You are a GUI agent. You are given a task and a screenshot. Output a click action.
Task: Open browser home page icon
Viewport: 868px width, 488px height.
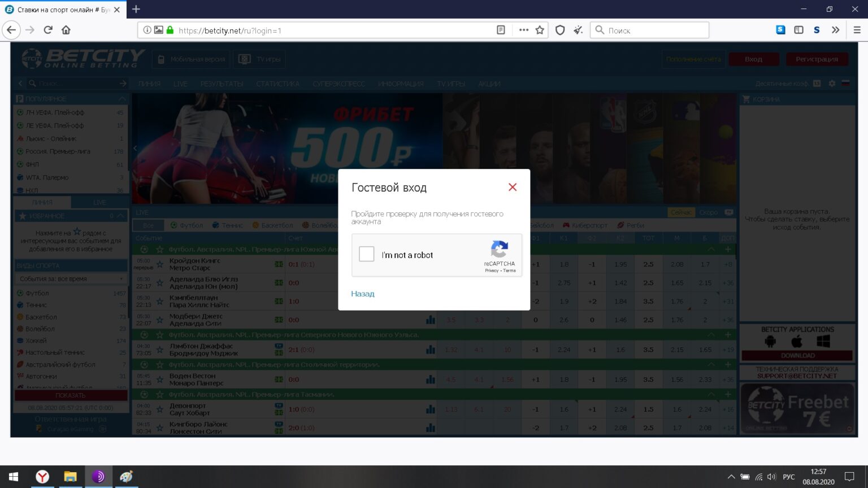[x=66, y=30]
